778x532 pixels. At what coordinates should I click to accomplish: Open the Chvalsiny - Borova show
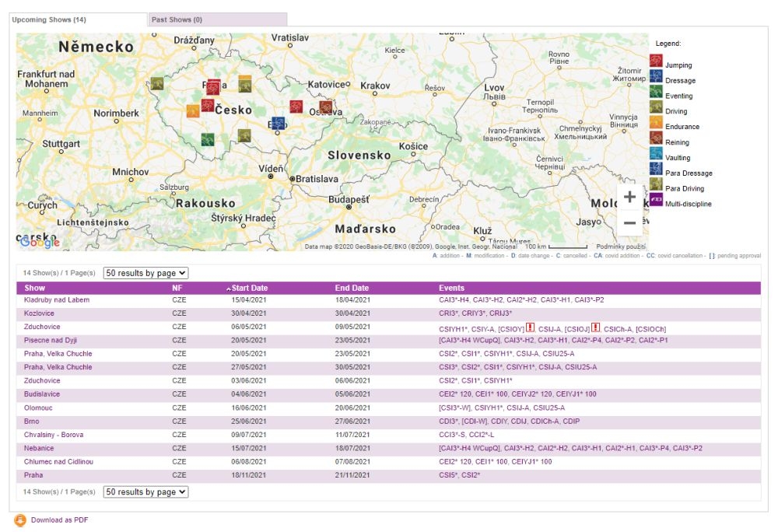[54, 434]
